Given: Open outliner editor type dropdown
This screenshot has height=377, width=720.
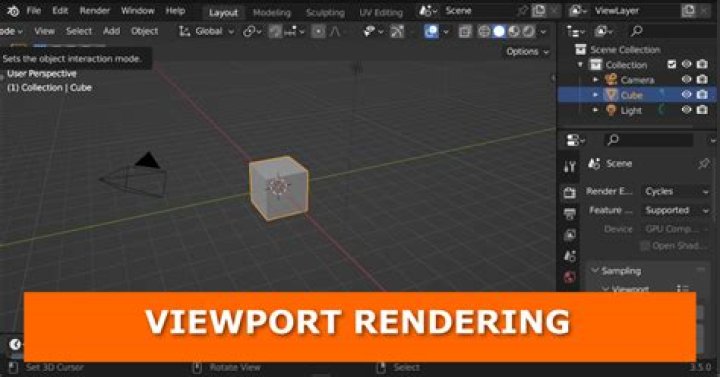Looking at the screenshot, I should tap(575, 31).
